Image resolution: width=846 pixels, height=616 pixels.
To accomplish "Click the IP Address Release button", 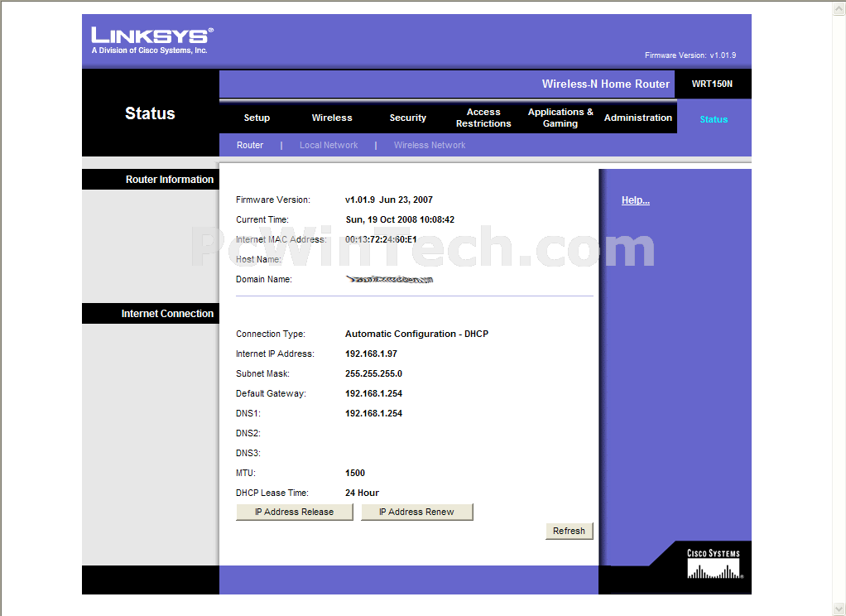I will click(295, 512).
